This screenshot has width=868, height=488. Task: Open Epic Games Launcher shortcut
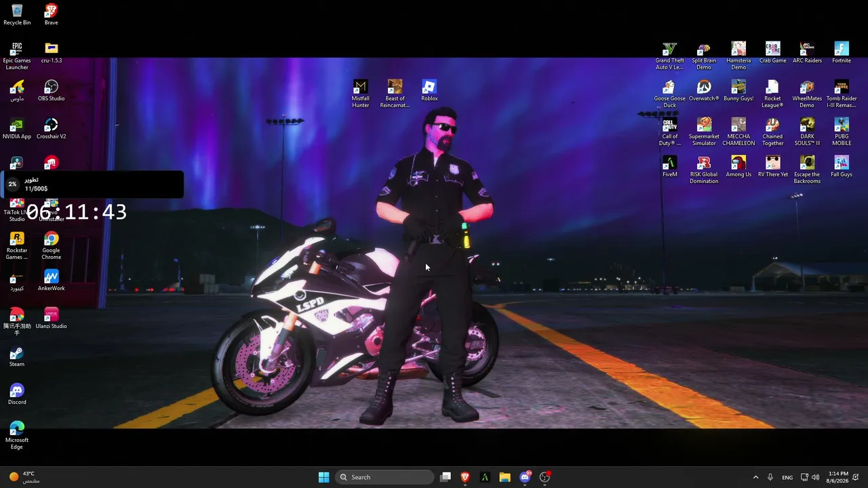17,56
